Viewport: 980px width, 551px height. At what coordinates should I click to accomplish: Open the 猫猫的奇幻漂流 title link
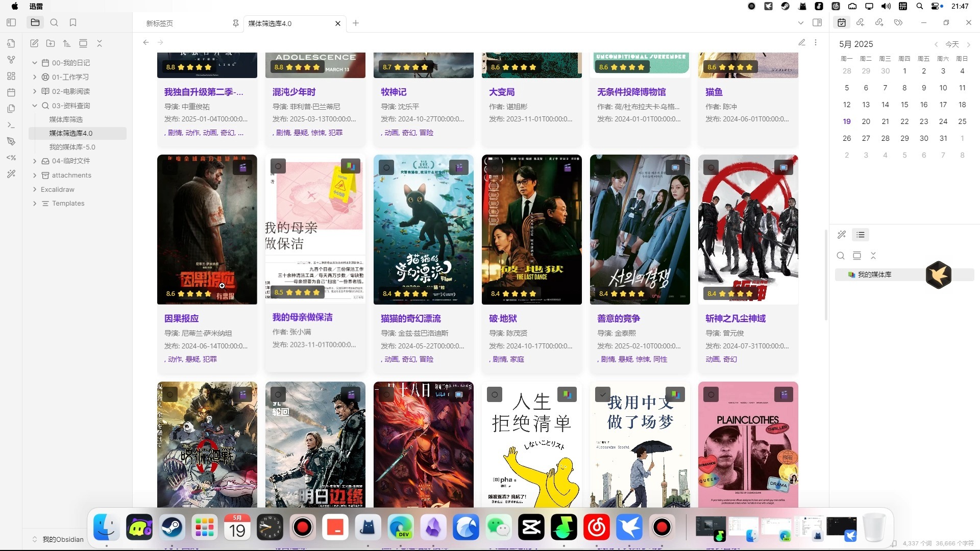pyautogui.click(x=410, y=318)
